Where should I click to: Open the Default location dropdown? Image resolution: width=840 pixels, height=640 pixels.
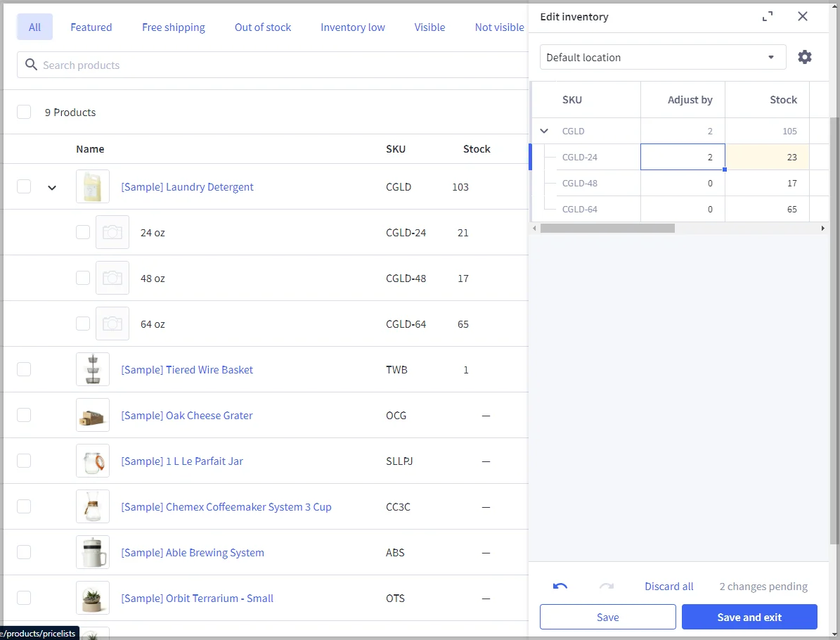tap(661, 57)
